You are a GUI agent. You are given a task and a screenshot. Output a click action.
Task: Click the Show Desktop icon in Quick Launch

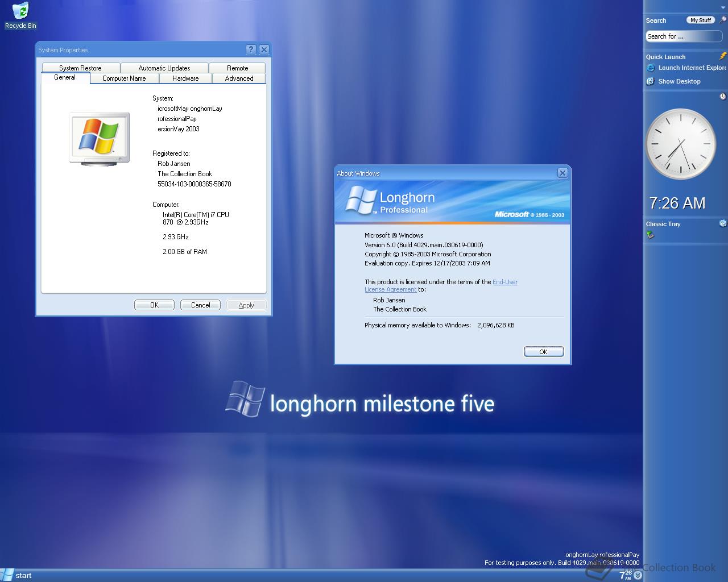[x=650, y=81]
